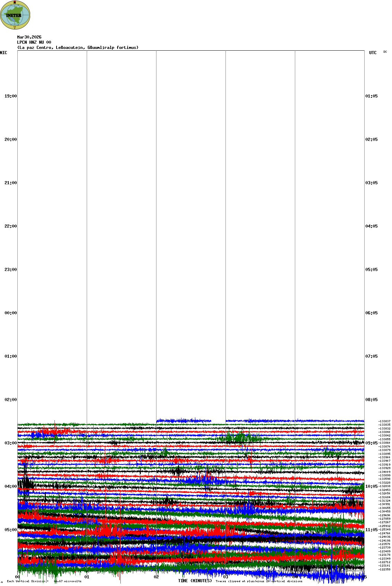The width and height of the screenshot is (392, 586).
Task: Click the INETER globe logo
Action: [x=15, y=15]
